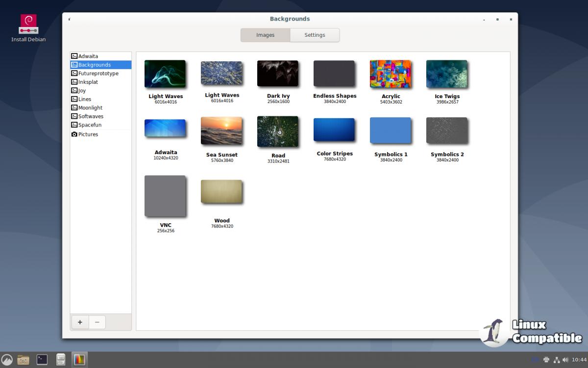This screenshot has width=588, height=368.
Task: Choose the Sea Sunset wallpaper thumbnail
Action: click(x=221, y=131)
